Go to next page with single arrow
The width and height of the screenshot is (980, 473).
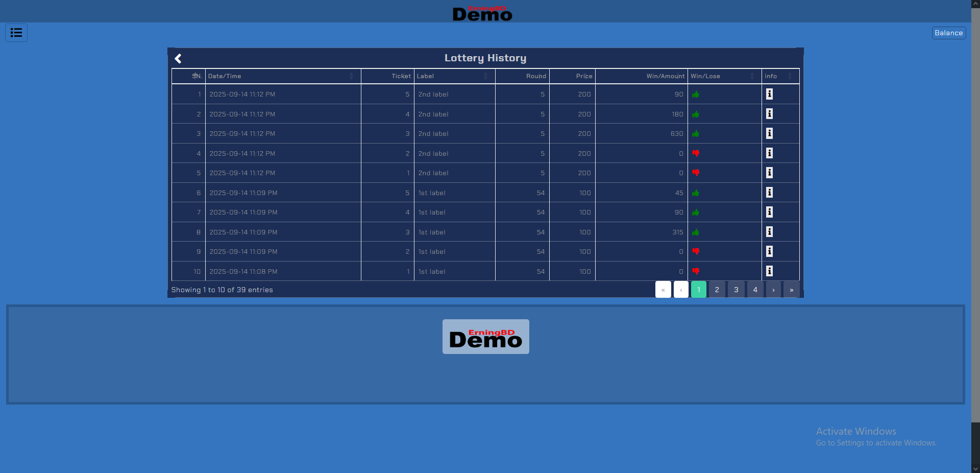[773, 290]
